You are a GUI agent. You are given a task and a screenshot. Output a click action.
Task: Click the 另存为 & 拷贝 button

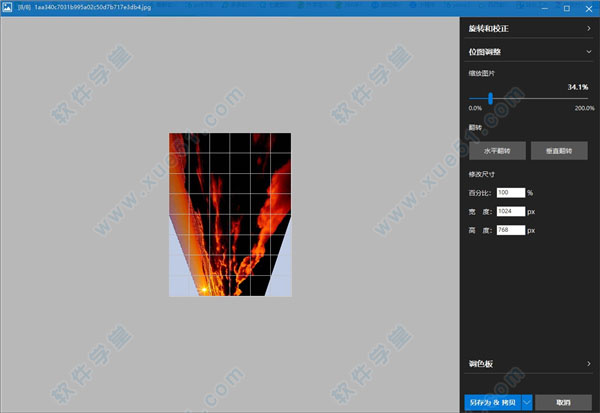pyautogui.click(x=492, y=402)
